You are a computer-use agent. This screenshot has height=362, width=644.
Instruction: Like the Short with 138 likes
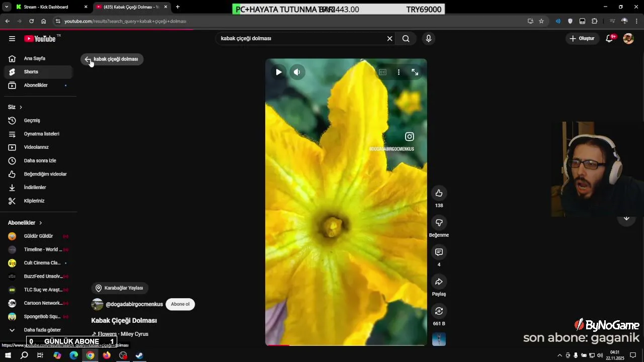point(439,193)
